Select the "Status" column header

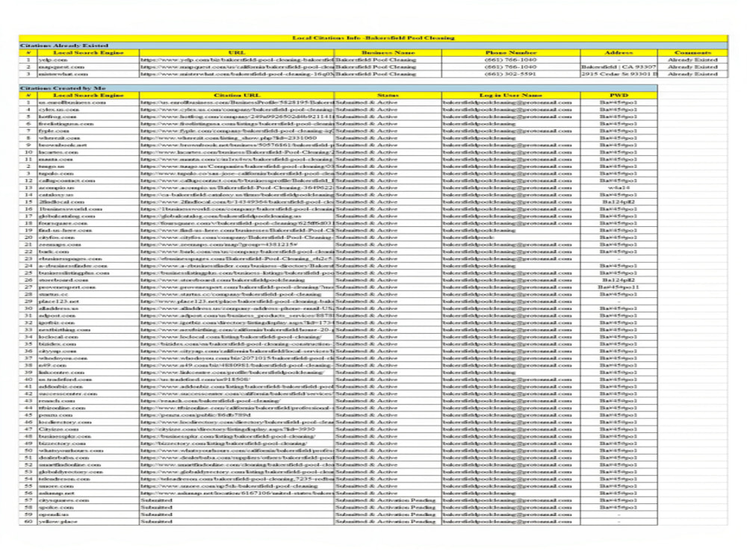pos(388,96)
